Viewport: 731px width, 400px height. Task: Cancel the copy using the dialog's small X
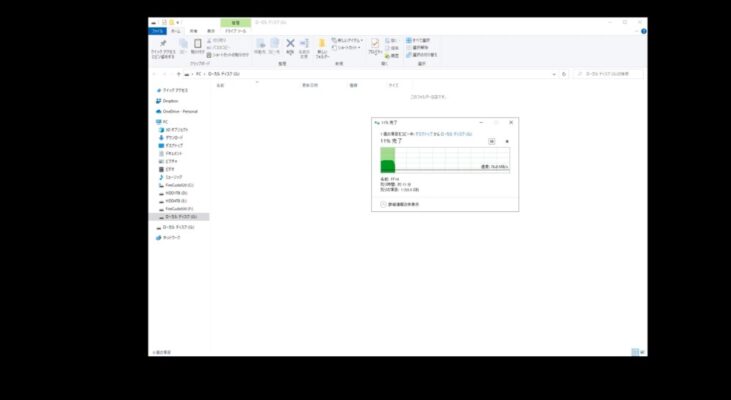pos(507,141)
